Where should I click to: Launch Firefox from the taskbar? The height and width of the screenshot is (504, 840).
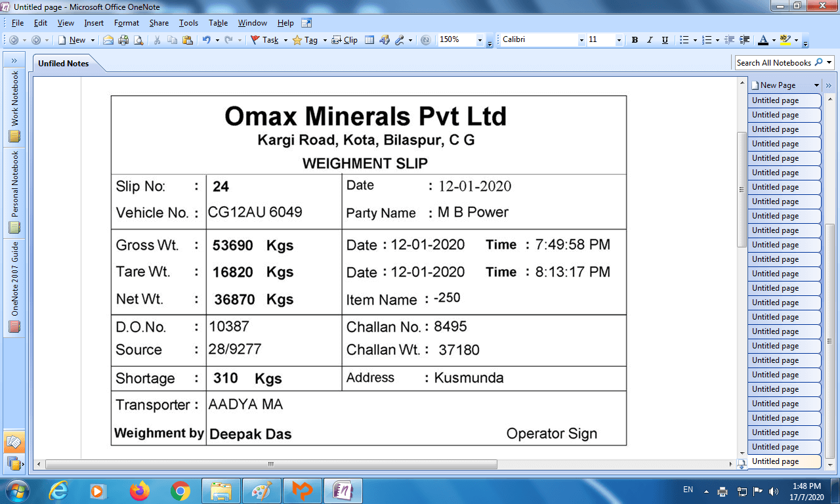pos(139,491)
